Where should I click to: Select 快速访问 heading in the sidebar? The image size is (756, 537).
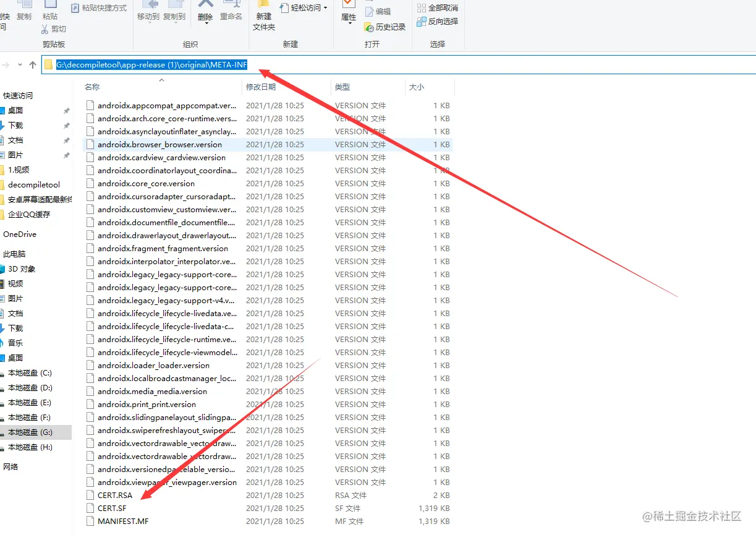point(18,96)
